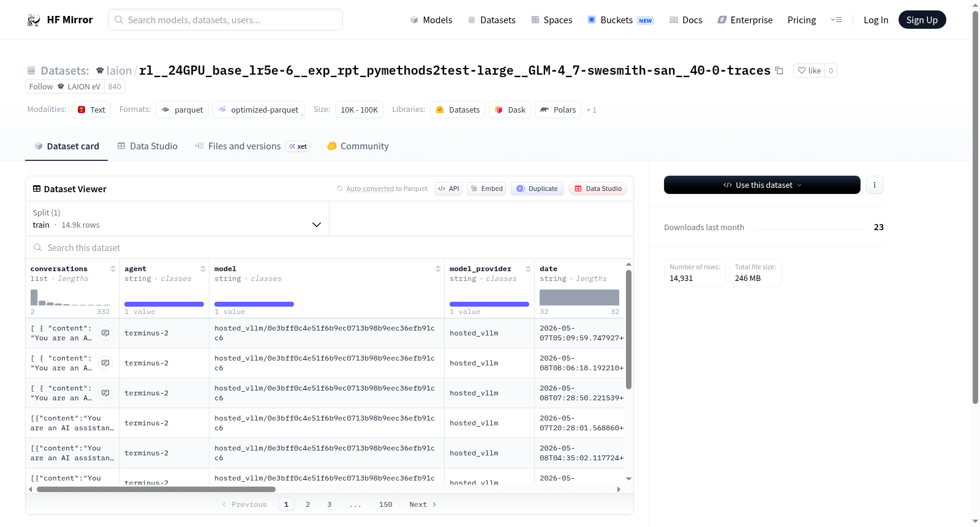Click the Duplicate button
980x527 pixels.
click(537, 189)
